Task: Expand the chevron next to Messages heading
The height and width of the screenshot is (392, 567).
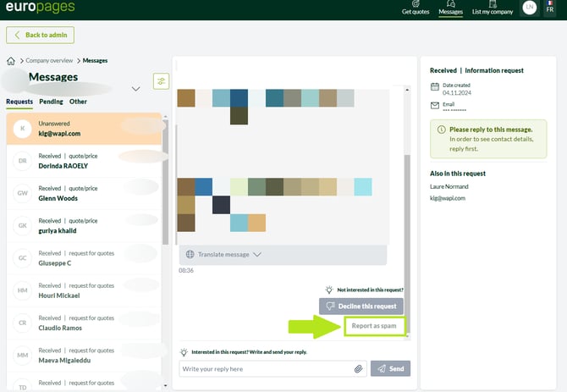Action: (136, 88)
